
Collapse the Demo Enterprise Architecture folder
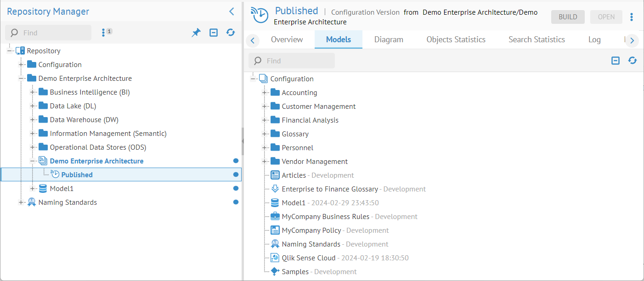tap(21, 79)
